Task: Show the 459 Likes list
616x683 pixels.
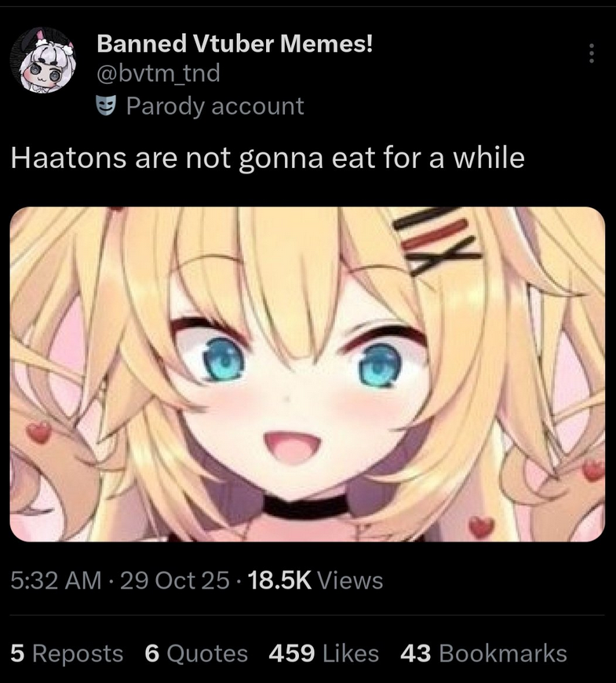Action: pyautogui.click(x=323, y=653)
